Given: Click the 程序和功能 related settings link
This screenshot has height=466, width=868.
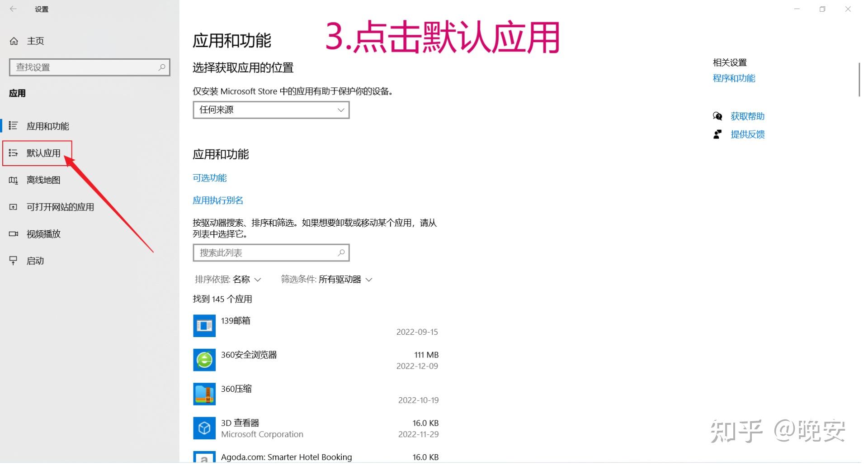Looking at the screenshot, I should tap(733, 78).
